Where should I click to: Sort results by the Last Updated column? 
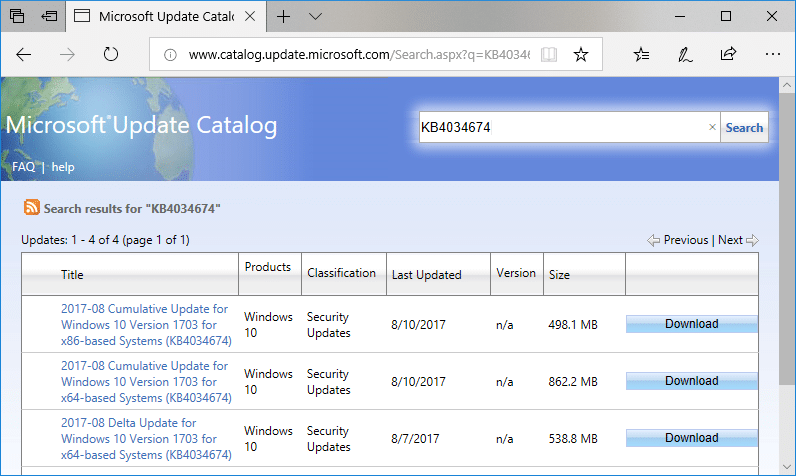(x=426, y=275)
